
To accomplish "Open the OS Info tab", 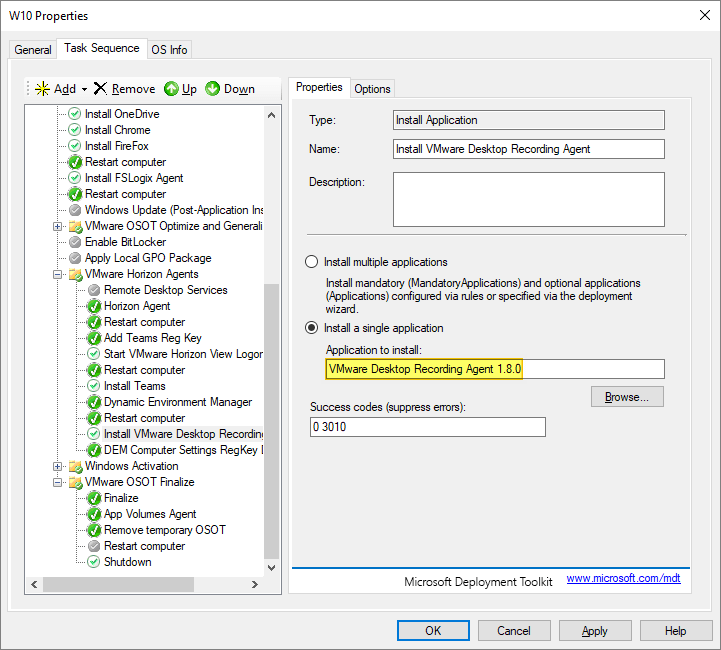I will coord(169,50).
